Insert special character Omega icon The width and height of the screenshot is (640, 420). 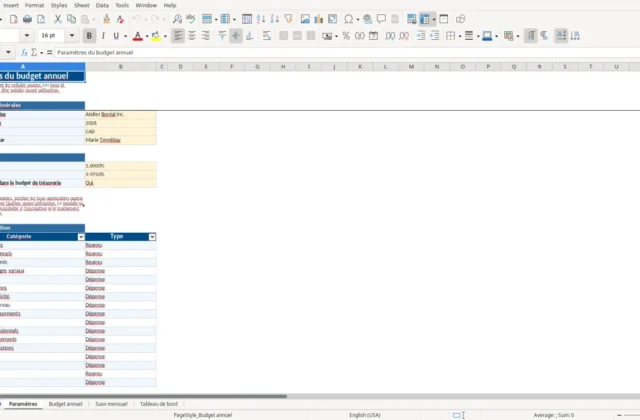pyautogui.click(x=349, y=19)
